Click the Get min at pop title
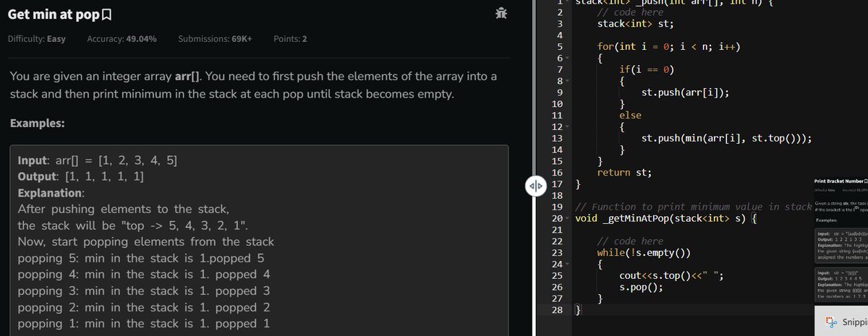This screenshot has height=336, width=868. [x=53, y=15]
